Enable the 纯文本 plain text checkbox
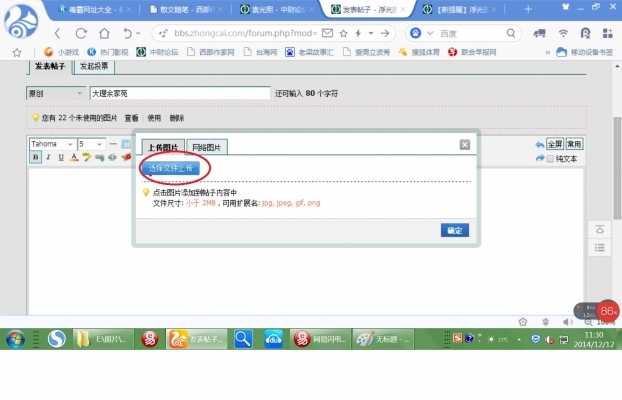The image size is (622, 400). tap(551, 158)
